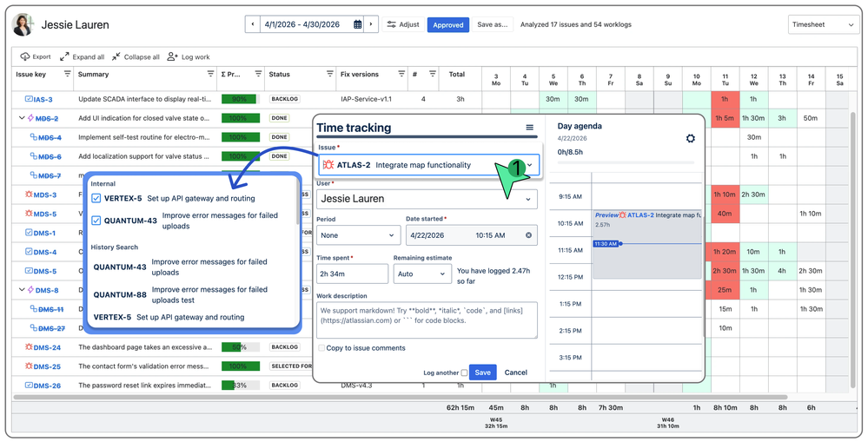Click the ATLAS-2 bug issue type icon
This screenshot has width=868, height=442.
328,165
